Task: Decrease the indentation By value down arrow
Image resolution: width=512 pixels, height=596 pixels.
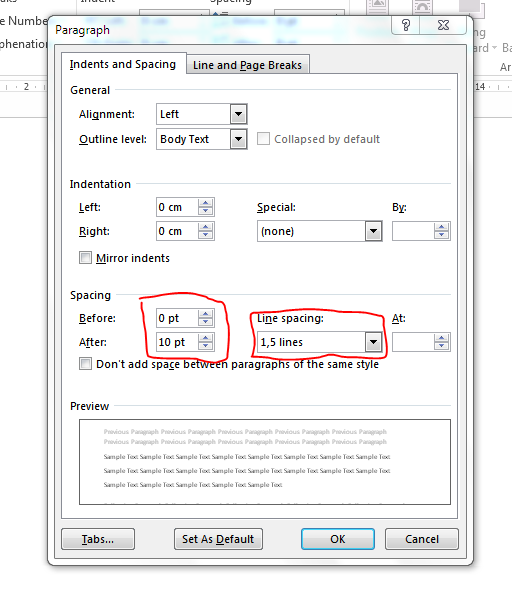Action: pyautogui.click(x=442, y=235)
